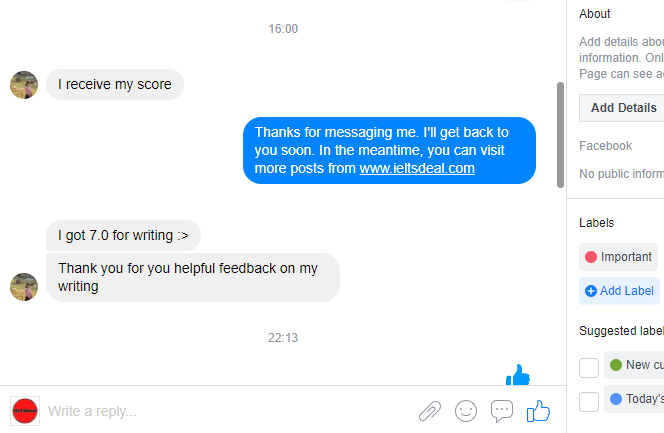Click the red page avatar beside reply box

tap(25, 411)
